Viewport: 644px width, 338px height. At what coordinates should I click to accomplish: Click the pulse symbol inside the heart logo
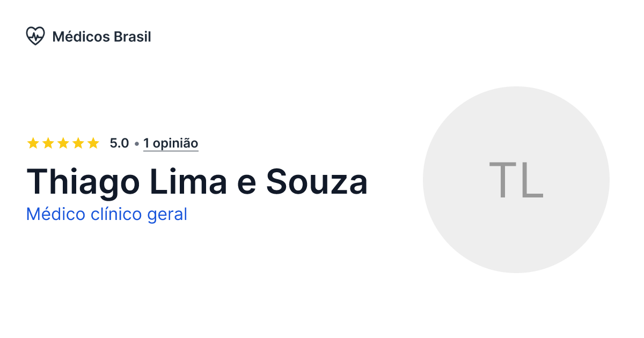tap(35, 35)
